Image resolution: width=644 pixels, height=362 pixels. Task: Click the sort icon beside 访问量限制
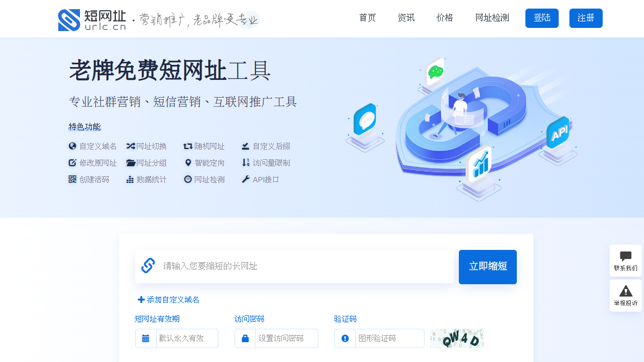[245, 162]
